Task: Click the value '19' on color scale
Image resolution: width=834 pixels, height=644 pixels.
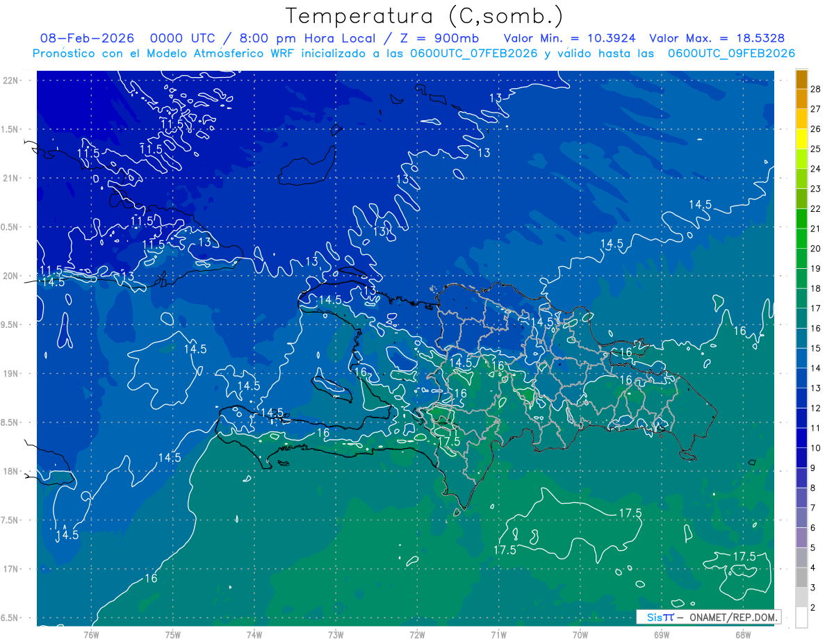Action: point(816,268)
